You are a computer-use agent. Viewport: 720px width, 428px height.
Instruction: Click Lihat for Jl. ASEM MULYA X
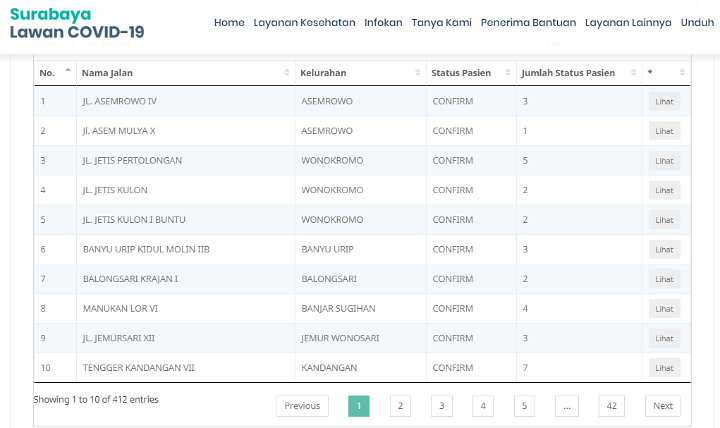pyautogui.click(x=664, y=131)
